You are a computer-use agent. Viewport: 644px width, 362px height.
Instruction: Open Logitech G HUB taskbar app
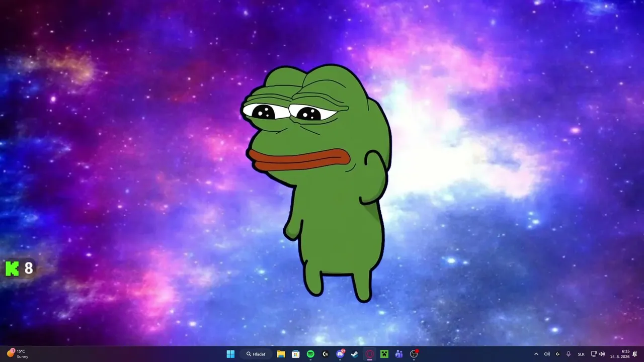click(x=325, y=354)
